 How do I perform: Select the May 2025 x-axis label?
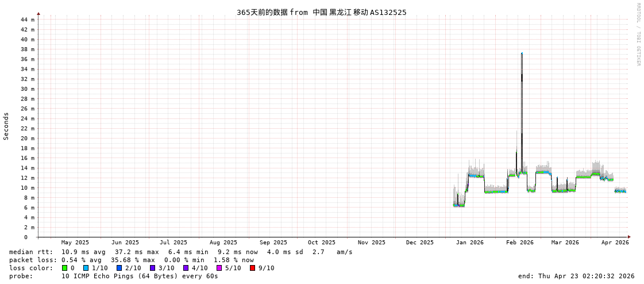[x=75, y=243]
